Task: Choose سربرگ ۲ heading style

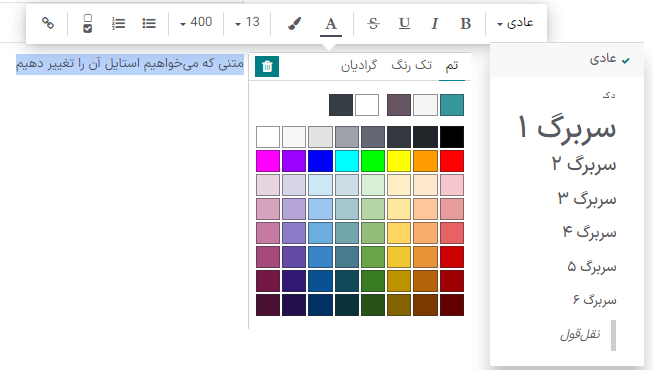Action: coord(584,164)
